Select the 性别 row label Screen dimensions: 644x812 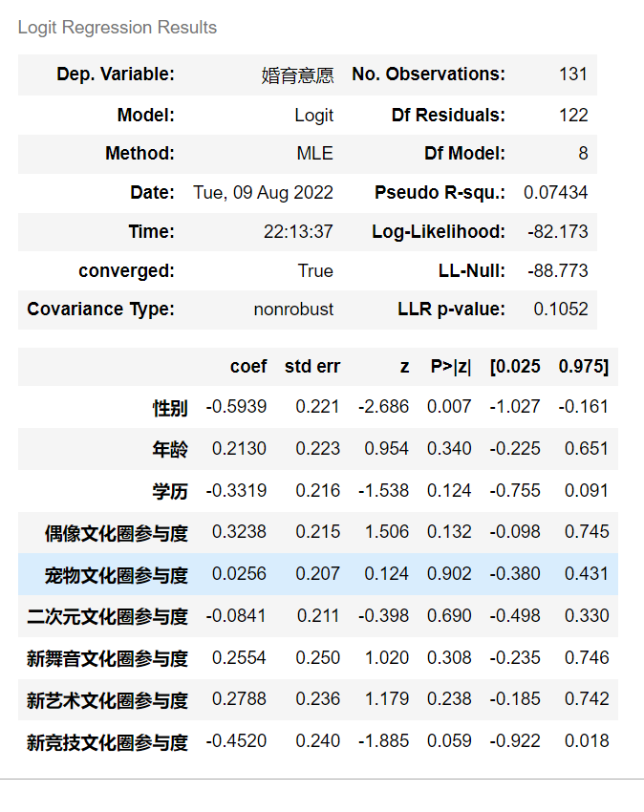(x=170, y=408)
